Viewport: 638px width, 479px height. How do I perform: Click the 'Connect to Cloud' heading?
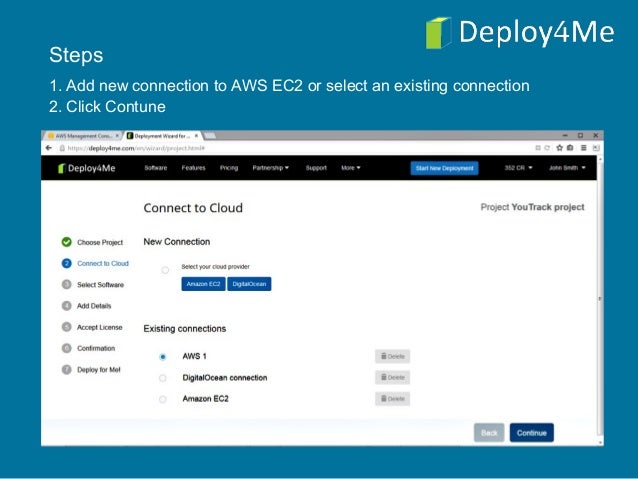(193, 208)
